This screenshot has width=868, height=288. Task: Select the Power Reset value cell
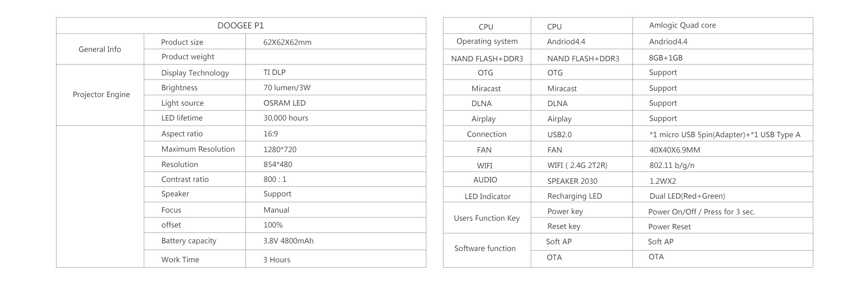(x=670, y=227)
